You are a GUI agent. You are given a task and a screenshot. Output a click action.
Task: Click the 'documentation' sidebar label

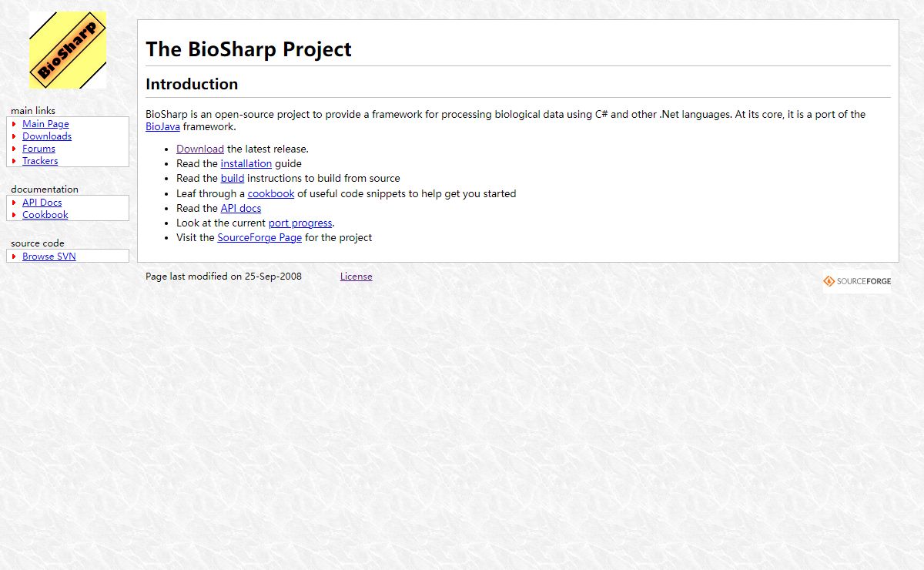point(45,189)
